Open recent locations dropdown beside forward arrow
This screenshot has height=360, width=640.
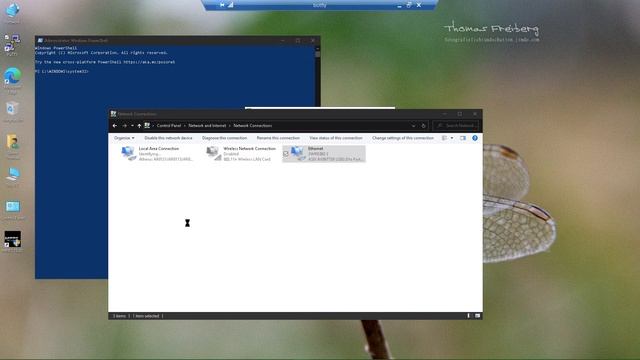(x=132, y=126)
